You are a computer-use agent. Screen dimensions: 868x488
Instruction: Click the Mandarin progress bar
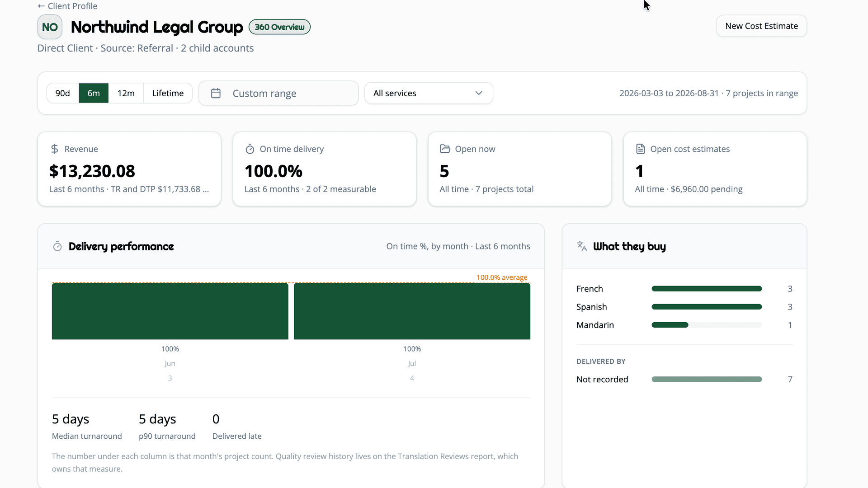tap(707, 325)
